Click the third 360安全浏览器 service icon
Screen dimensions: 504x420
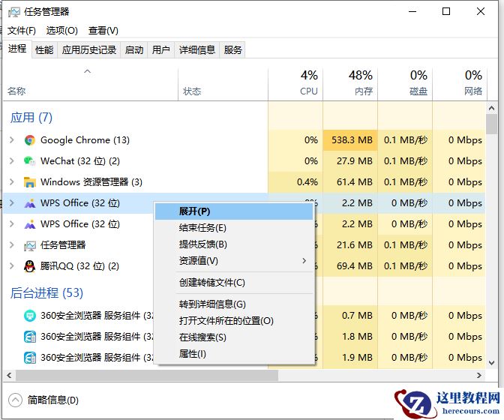coord(29,358)
